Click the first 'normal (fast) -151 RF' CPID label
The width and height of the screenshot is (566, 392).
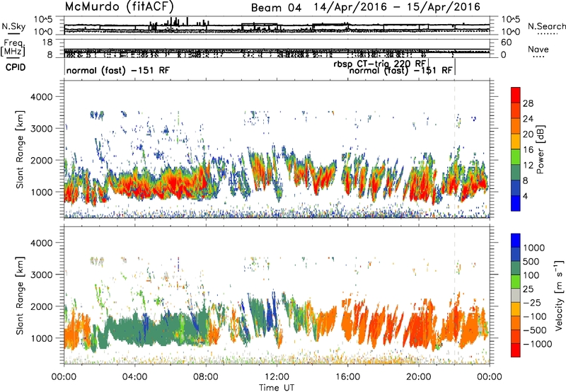[x=117, y=70]
